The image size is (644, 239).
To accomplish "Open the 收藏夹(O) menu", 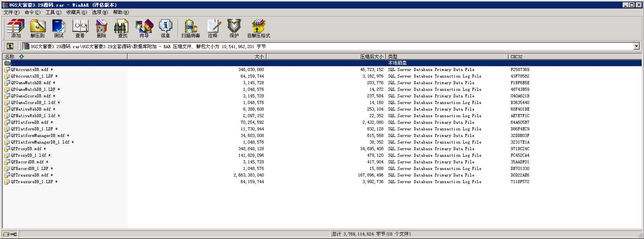I will click(77, 12).
